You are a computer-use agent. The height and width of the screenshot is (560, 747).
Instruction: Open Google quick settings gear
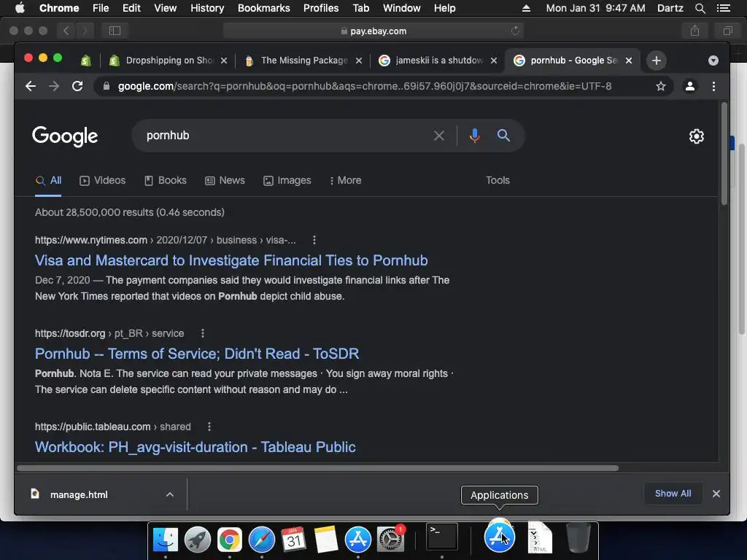click(x=697, y=136)
